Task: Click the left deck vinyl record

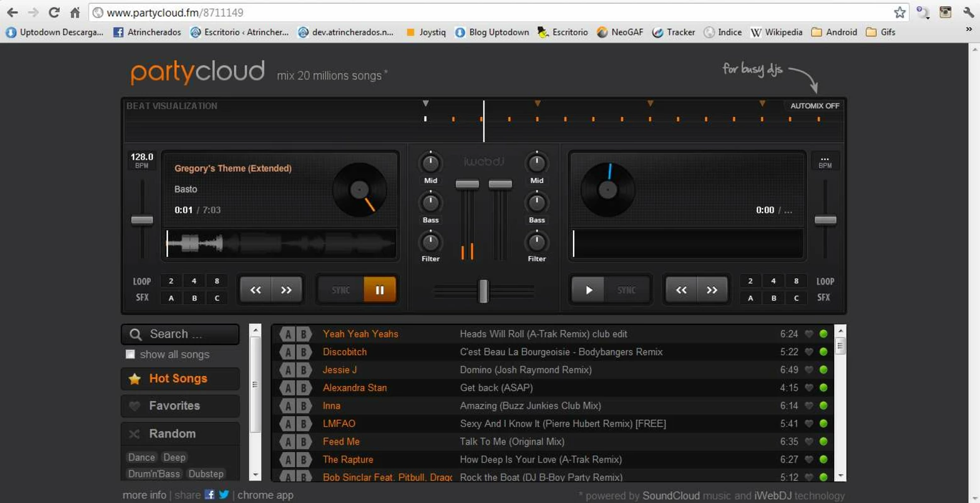Action: pyautogui.click(x=359, y=190)
